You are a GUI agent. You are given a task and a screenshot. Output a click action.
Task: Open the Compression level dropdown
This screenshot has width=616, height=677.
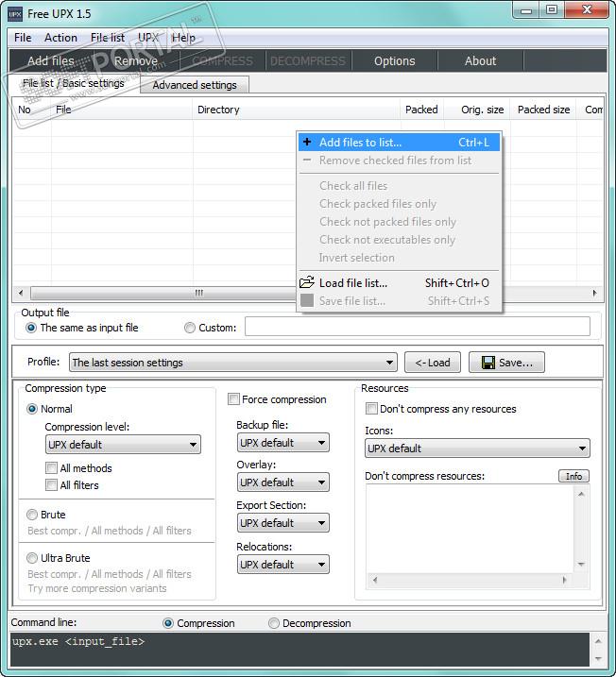(x=123, y=445)
